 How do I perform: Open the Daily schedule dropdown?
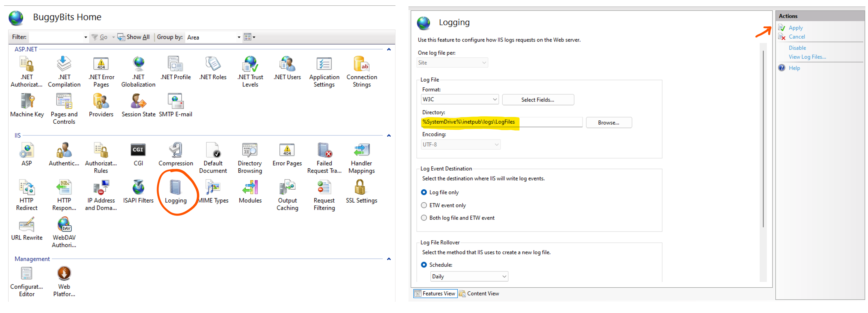click(469, 276)
